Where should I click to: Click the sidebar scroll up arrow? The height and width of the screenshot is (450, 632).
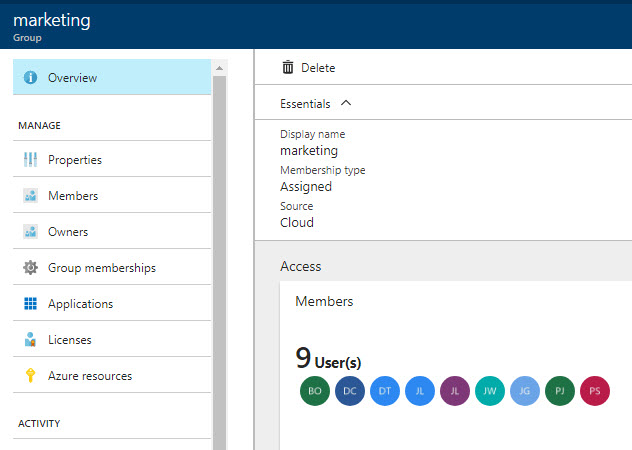220,68
